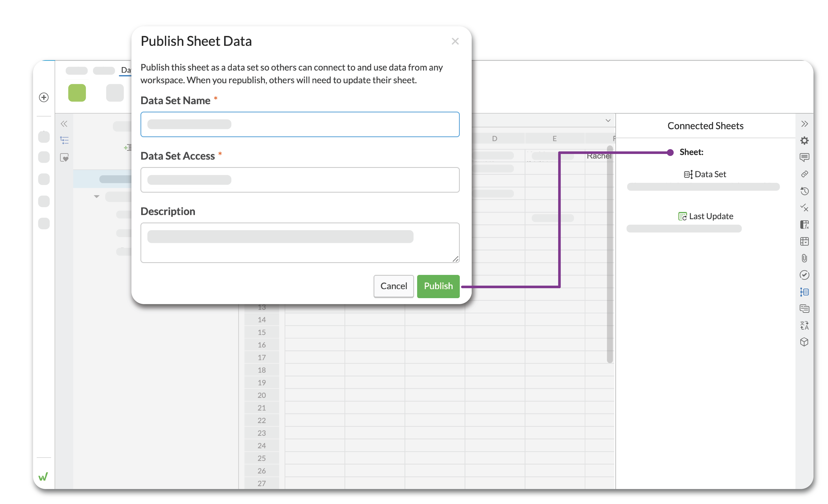This screenshot has height=504, width=828.
Task: Collapse the tree item triangle in left panel
Action: [x=96, y=196]
